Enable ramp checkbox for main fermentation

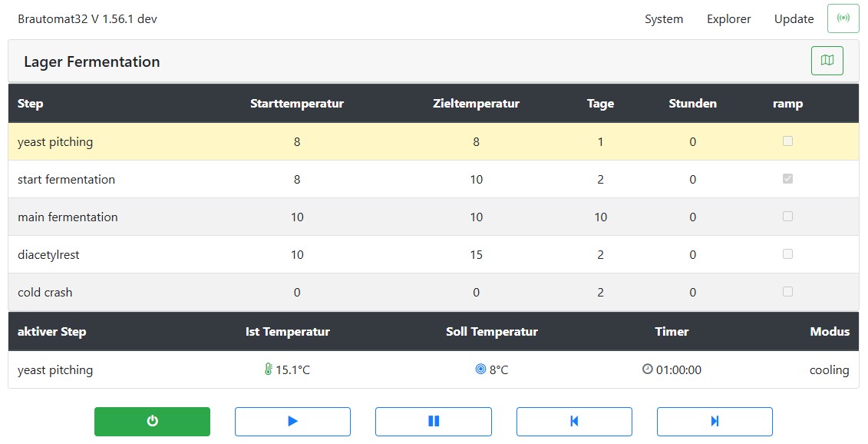point(787,217)
